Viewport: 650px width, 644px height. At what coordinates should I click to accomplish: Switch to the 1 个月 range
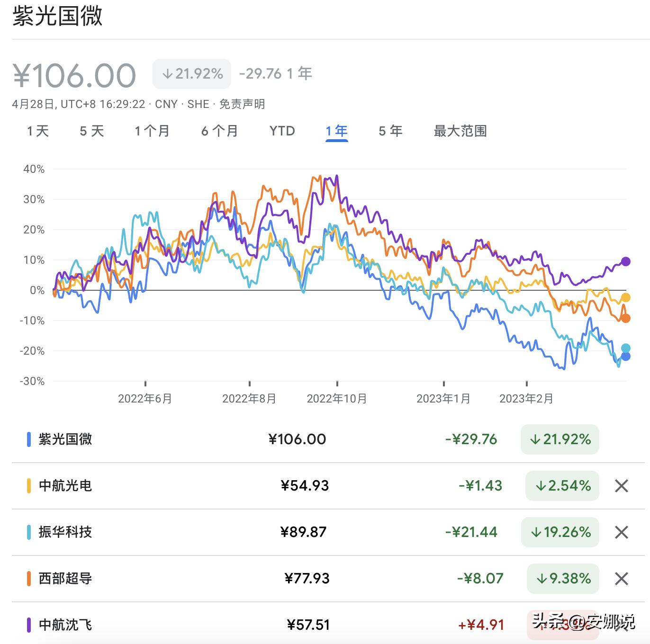(x=152, y=131)
